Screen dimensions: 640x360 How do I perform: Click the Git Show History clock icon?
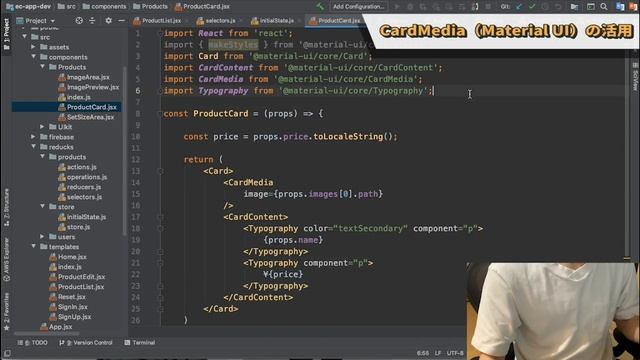(545, 7)
